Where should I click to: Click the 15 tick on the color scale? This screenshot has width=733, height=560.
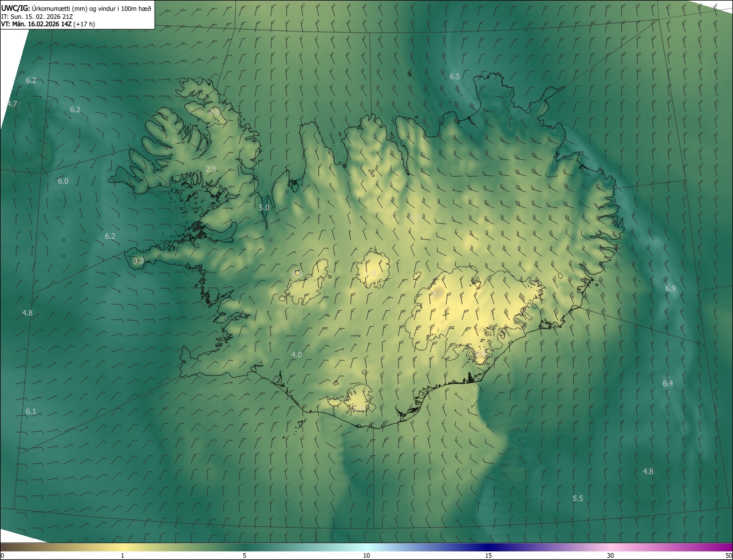pyautogui.click(x=488, y=555)
